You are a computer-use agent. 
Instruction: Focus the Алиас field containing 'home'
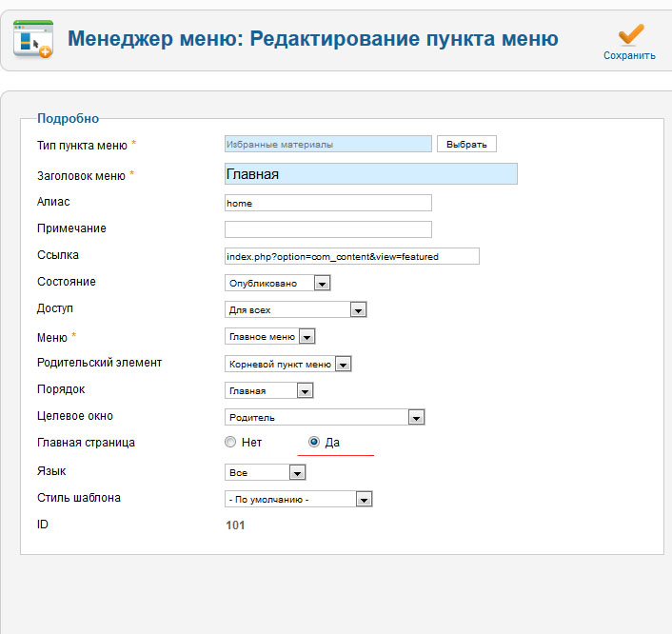point(327,203)
